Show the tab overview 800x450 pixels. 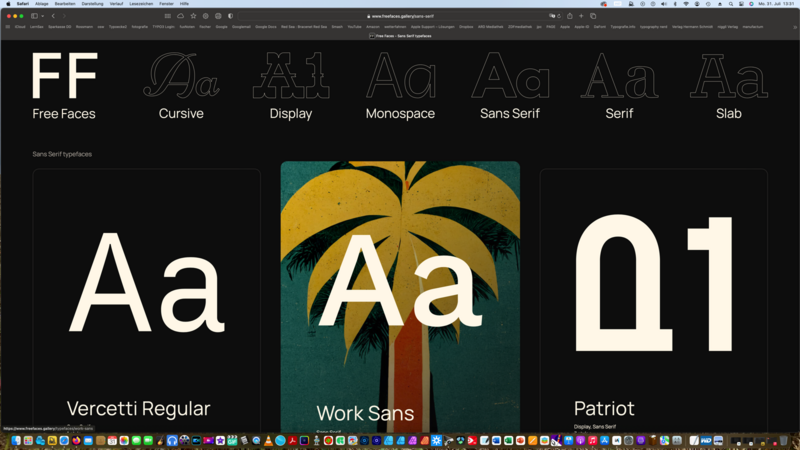(593, 16)
